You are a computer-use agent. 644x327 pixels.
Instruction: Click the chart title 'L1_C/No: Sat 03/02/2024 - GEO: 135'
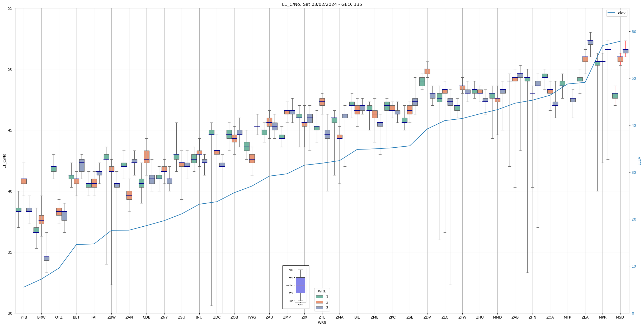click(x=322, y=4)
